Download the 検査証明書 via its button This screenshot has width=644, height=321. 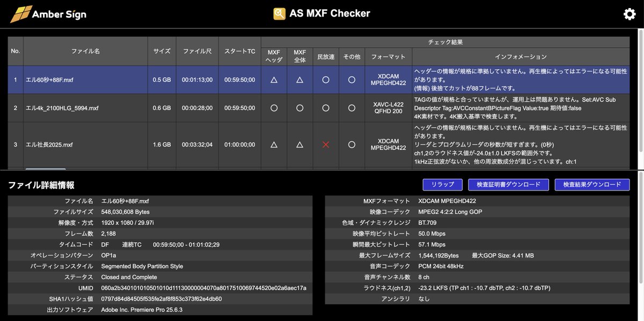[x=508, y=185]
